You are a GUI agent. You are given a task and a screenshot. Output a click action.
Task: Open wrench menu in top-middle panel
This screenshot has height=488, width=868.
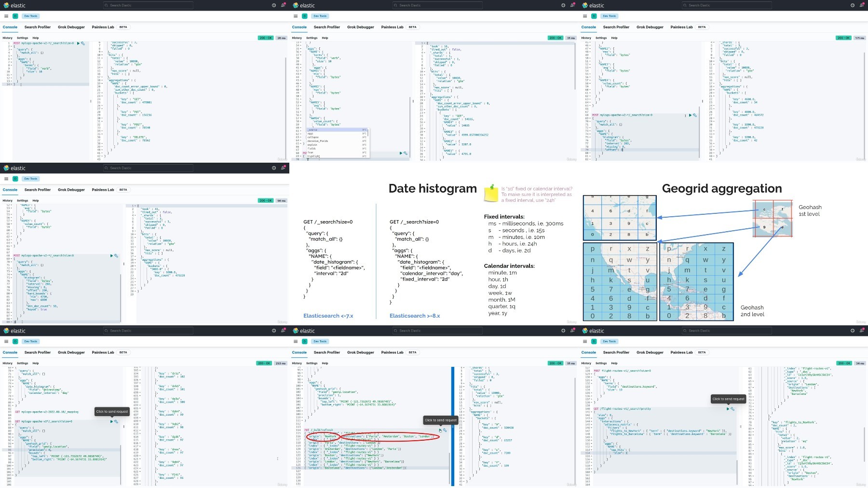point(406,153)
